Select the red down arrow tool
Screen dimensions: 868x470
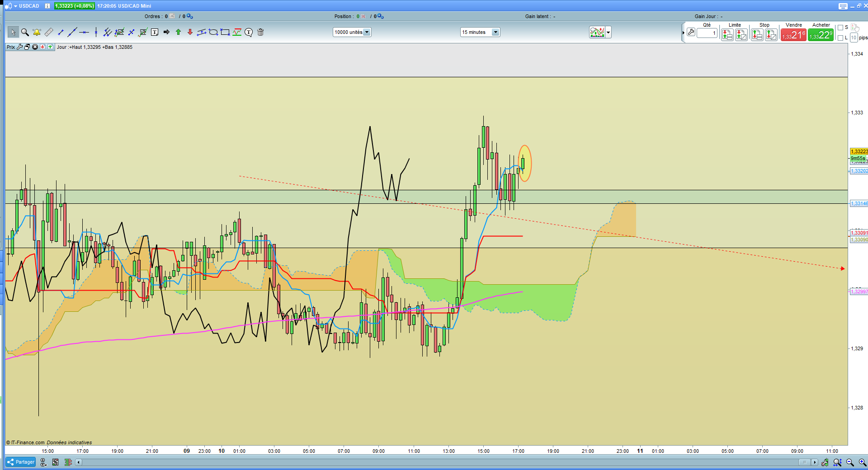click(190, 32)
